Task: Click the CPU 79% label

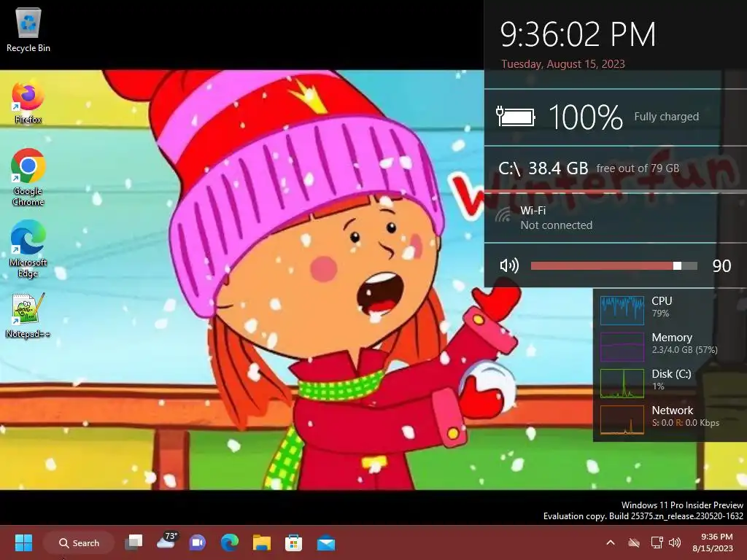Action: (662, 307)
